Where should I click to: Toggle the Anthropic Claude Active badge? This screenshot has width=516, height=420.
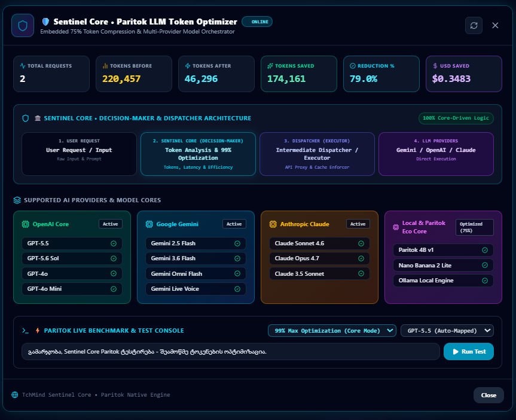(x=358, y=224)
